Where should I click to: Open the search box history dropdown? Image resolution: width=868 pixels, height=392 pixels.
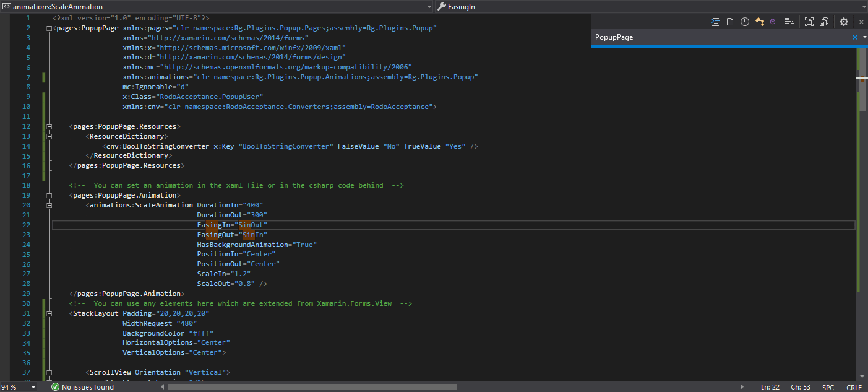click(864, 37)
